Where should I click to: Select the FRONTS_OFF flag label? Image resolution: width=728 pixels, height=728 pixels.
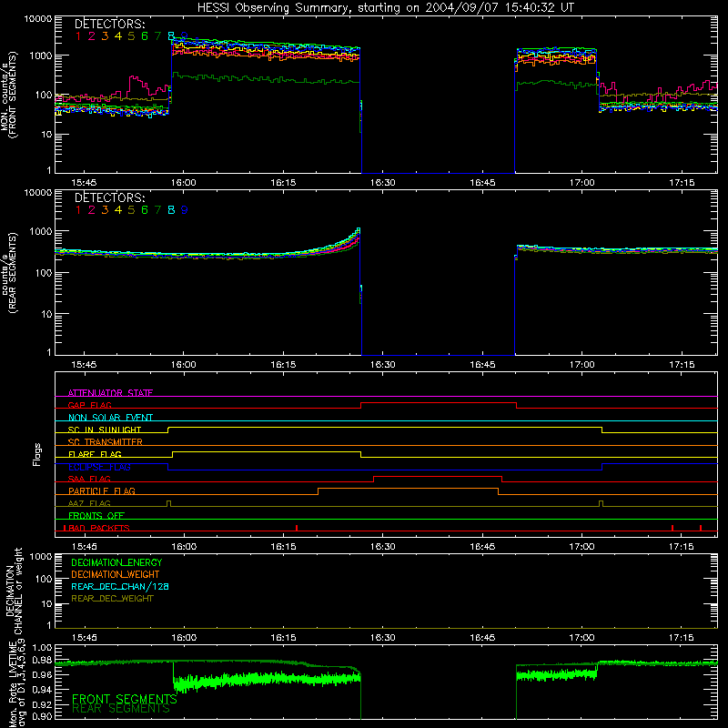[x=96, y=515]
